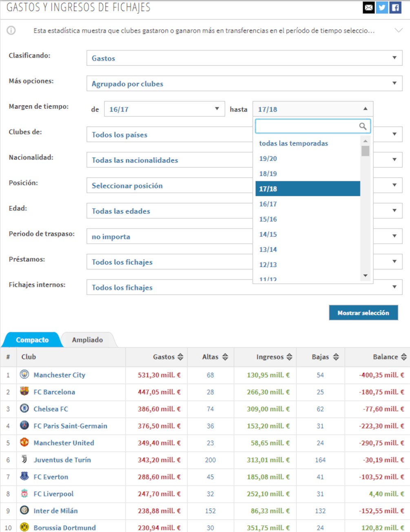Viewport: 410px width, 532px height.
Task: Click the Borussia Dortmund club crest
Action: 24,527
